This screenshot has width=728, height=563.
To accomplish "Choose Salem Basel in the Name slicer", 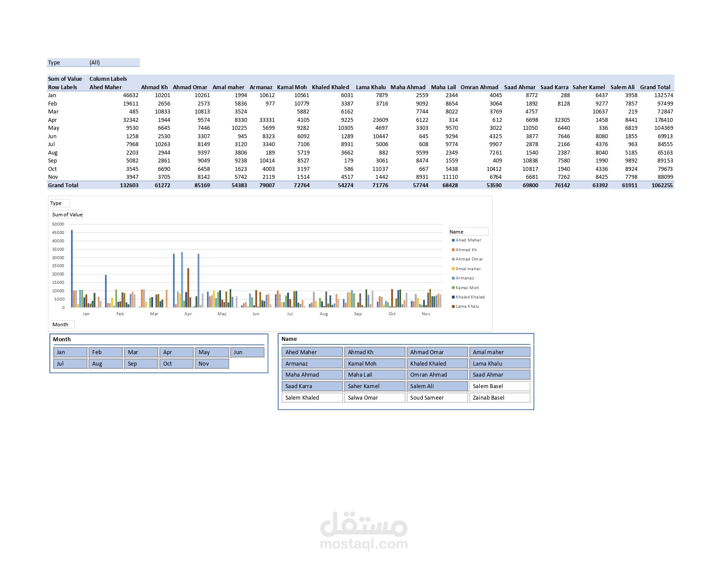I will tap(500, 386).
